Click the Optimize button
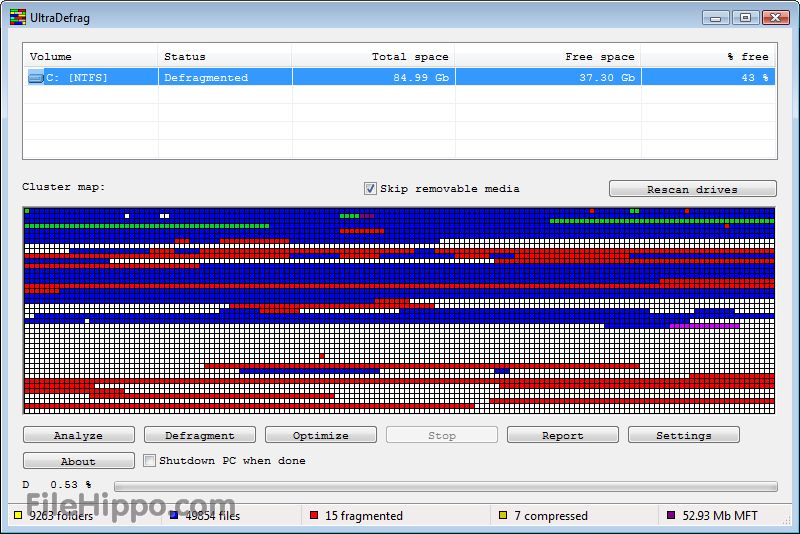This screenshot has height=534, width=800. 321,435
